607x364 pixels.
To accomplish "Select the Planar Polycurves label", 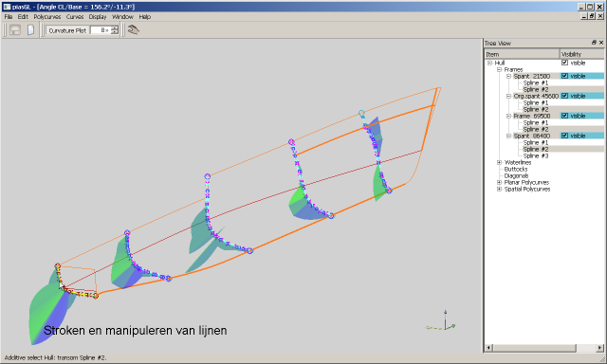I will [x=526, y=182].
